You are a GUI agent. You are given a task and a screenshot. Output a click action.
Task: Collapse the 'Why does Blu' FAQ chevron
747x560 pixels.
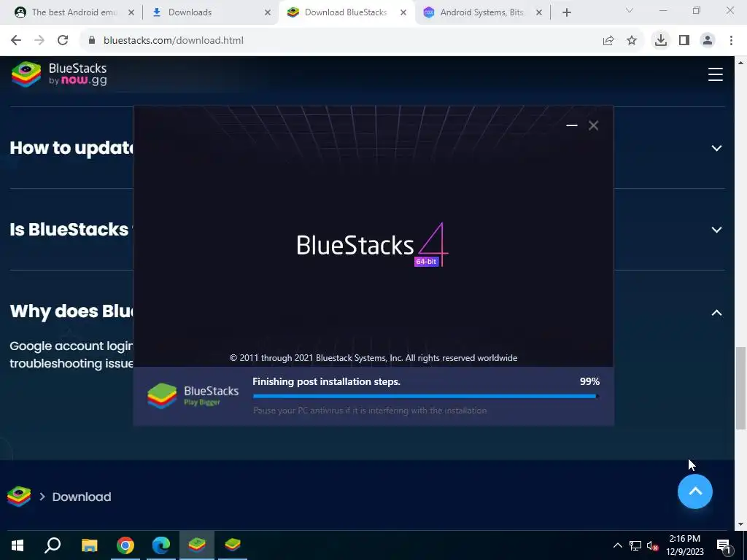pos(716,313)
